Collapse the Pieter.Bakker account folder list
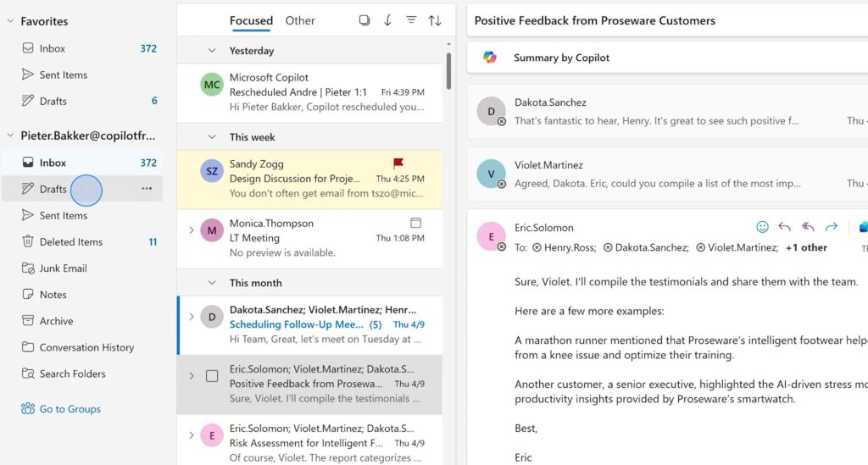Viewport: 868px width, 465px height. tap(11, 136)
